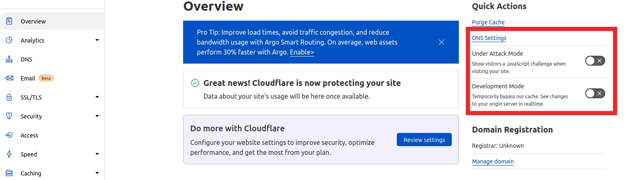Click the Overview clipboard icon in sidebar
644x180 pixels.
tap(9, 21)
